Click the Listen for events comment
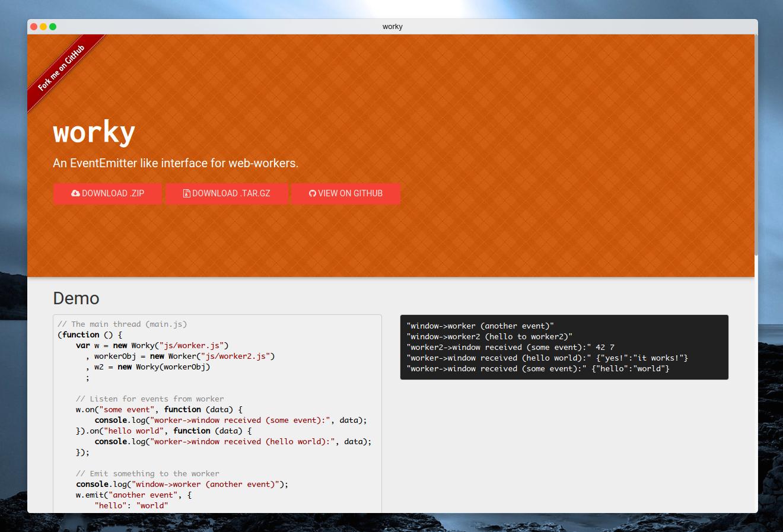Screen dimensions: 783x532 (150, 399)
